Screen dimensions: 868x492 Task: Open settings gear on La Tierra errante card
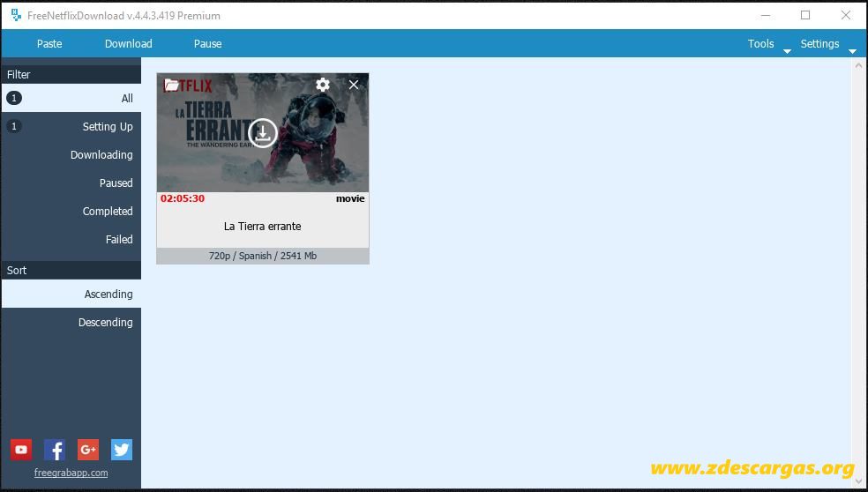point(323,85)
